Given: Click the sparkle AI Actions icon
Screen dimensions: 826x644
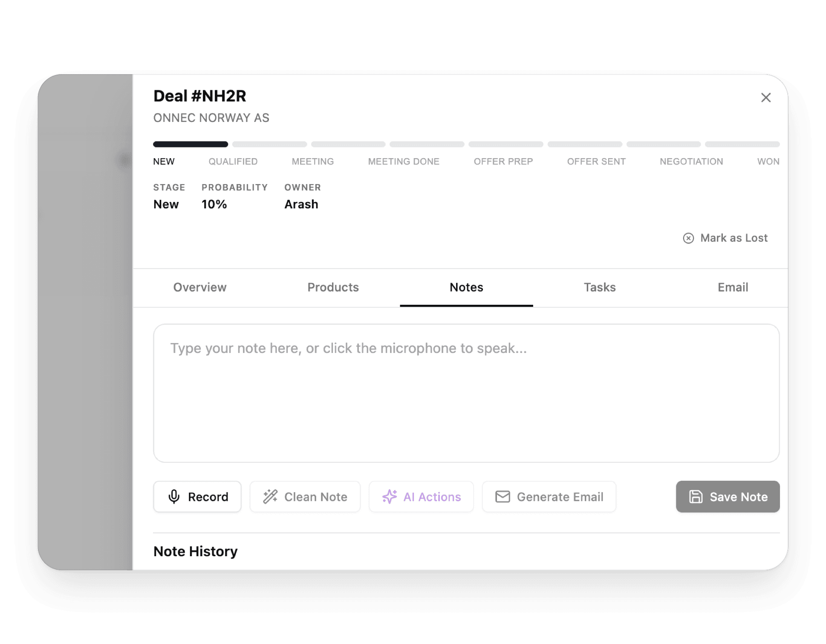Looking at the screenshot, I should point(389,497).
